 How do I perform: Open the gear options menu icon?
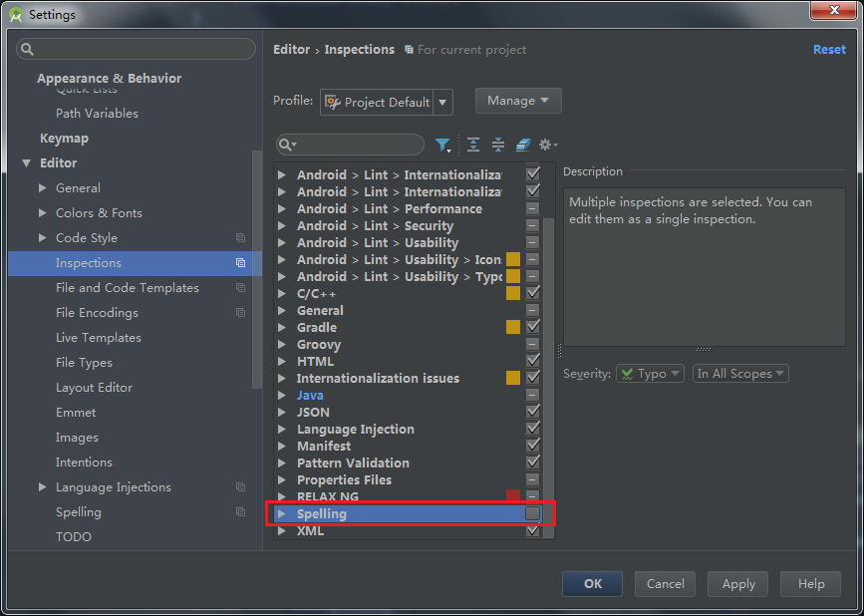point(548,145)
